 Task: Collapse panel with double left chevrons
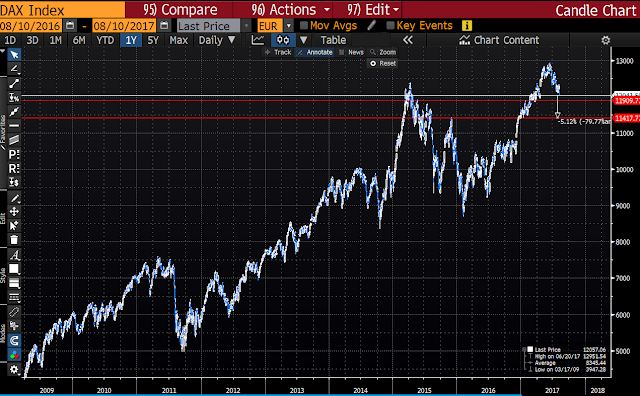coord(408,40)
